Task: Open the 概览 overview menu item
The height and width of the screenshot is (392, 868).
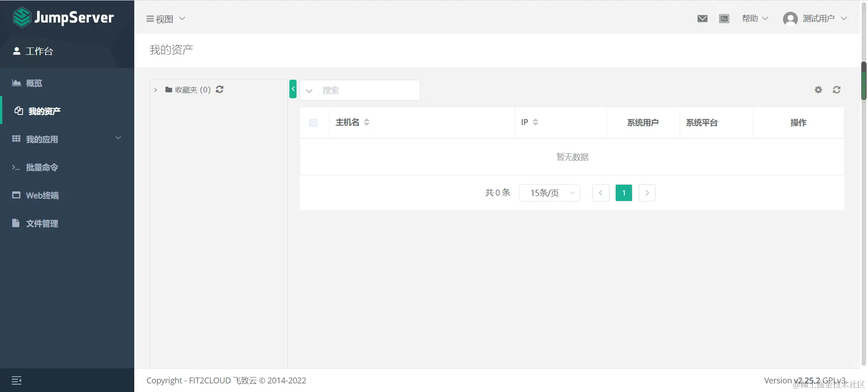Action: coord(67,83)
